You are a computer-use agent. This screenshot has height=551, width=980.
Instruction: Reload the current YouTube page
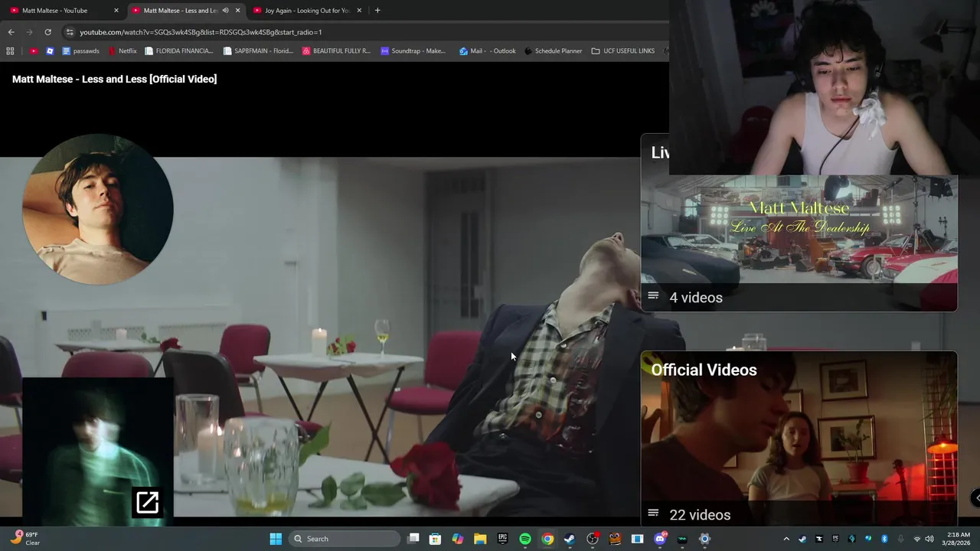pos(47,32)
